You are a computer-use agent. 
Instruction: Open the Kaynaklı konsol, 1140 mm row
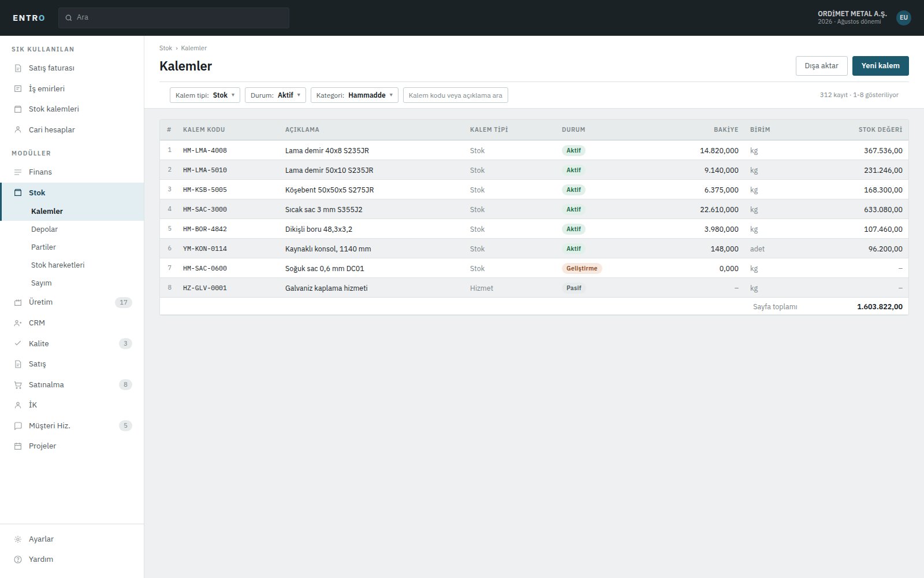coord(534,249)
